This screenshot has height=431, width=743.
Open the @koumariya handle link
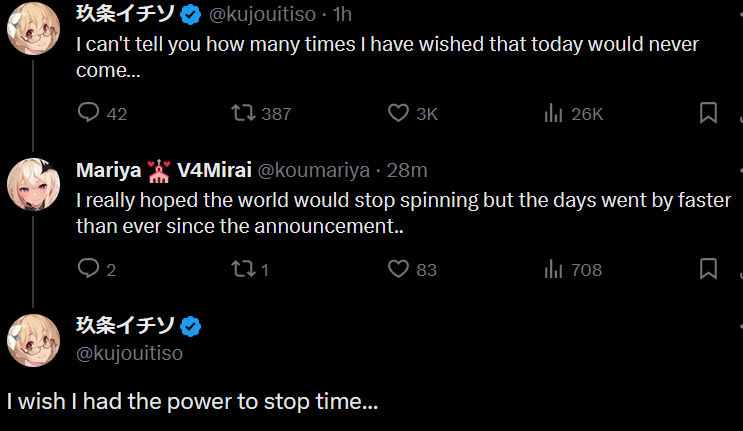click(314, 169)
